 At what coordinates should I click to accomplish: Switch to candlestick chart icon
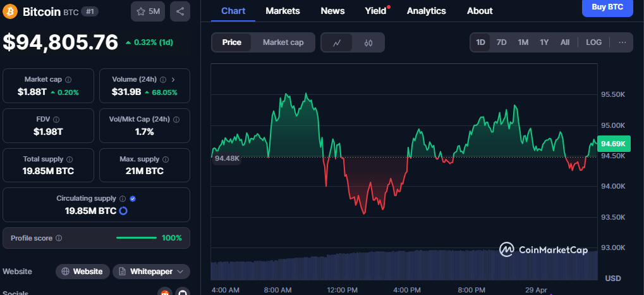click(x=368, y=42)
